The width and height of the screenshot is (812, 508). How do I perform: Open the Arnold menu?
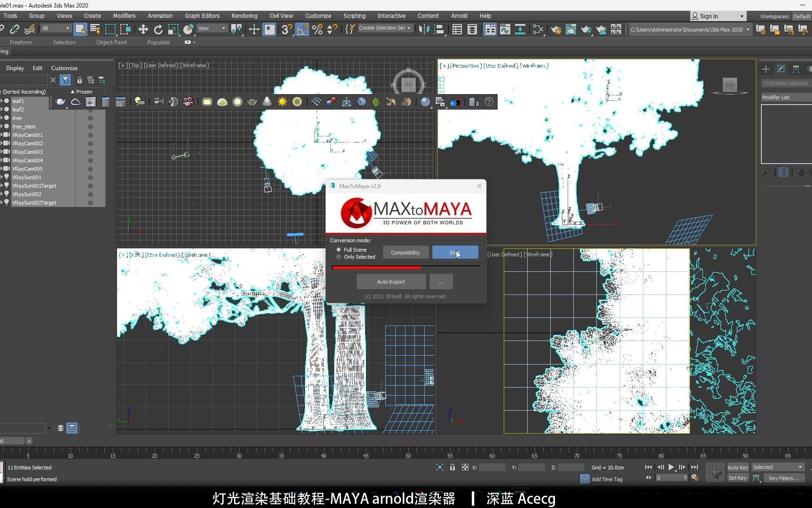pos(459,16)
